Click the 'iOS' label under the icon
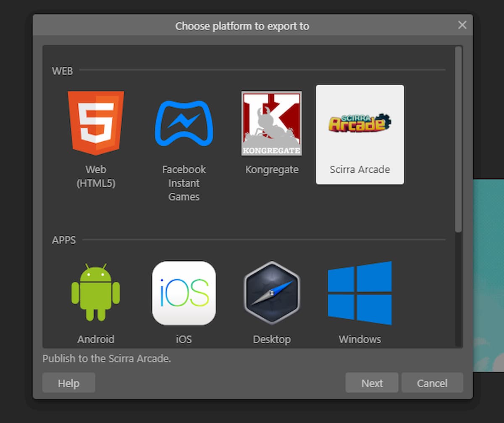 pyautogui.click(x=184, y=339)
